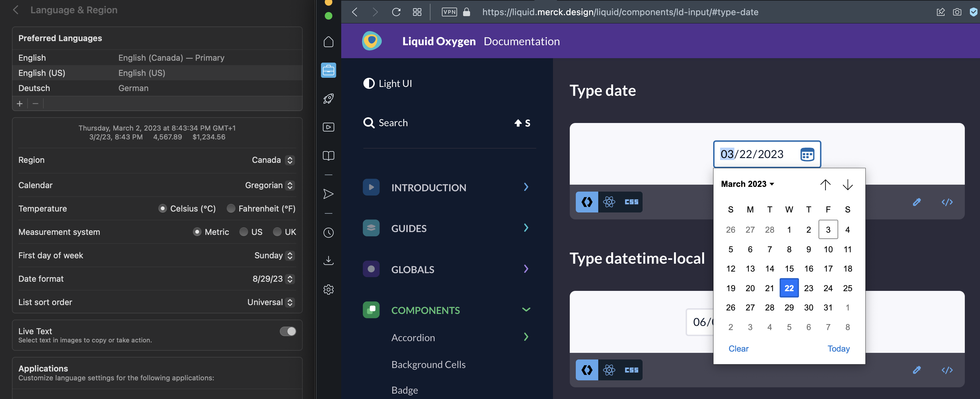Image resolution: width=980 pixels, height=399 pixels.
Task: Click the web component angle-brackets icon
Action: coord(587,202)
